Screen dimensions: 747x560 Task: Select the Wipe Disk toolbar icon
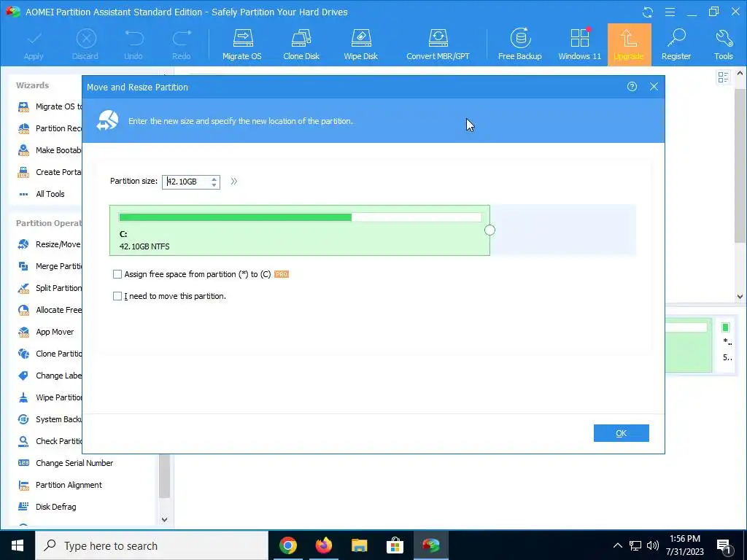click(360, 45)
